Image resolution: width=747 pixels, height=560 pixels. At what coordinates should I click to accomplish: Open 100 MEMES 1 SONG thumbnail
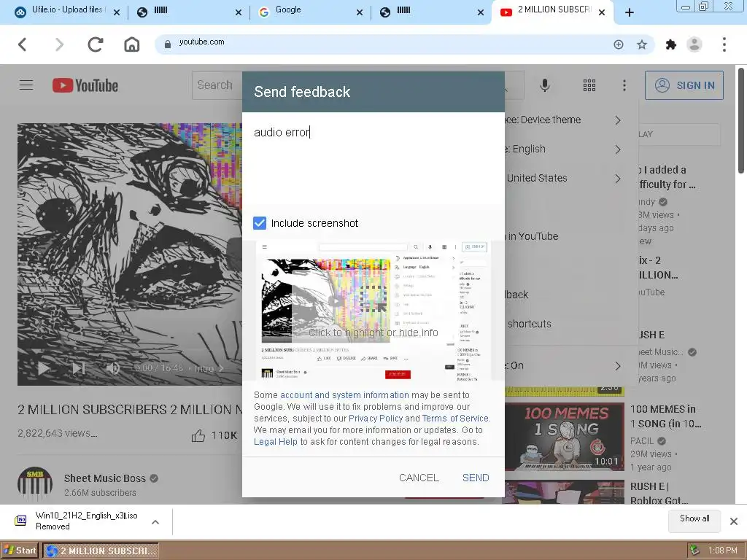[565, 437]
